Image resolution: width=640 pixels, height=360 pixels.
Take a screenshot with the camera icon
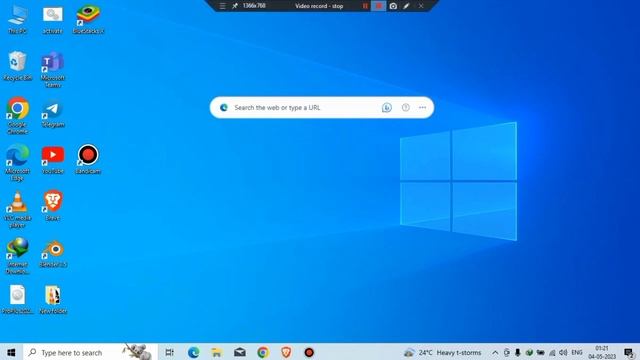[x=393, y=6]
